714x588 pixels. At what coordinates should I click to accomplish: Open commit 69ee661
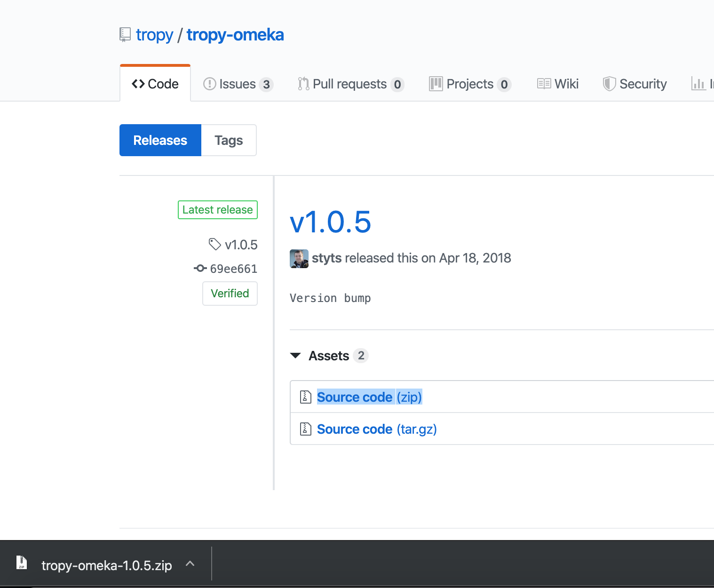pos(234,269)
